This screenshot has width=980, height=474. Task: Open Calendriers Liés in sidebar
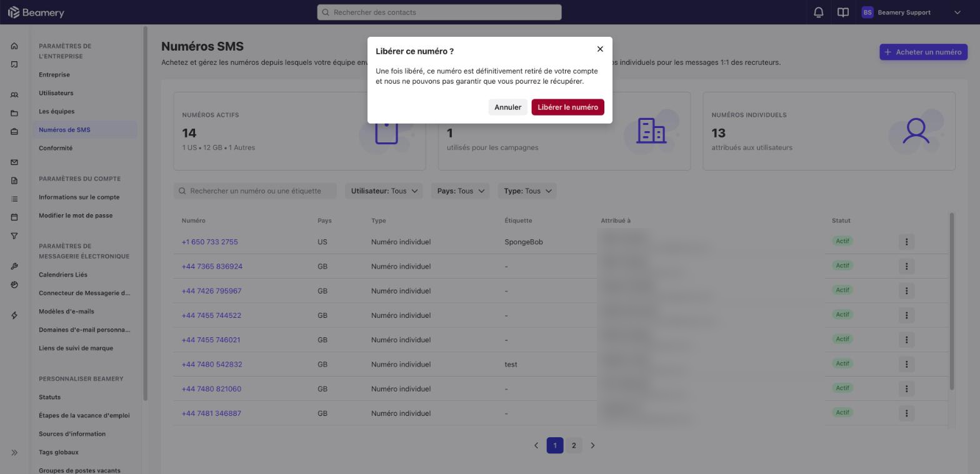coord(63,275)
